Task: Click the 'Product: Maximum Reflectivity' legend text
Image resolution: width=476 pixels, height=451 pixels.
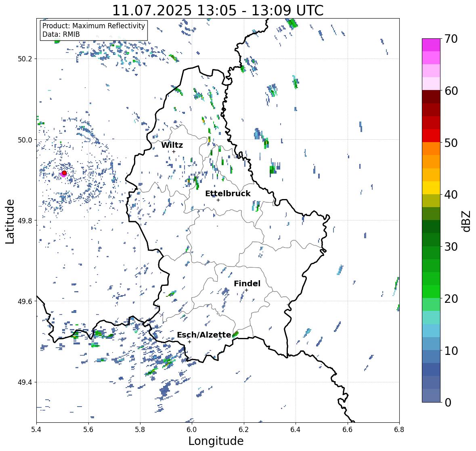Action: (94, 26)
